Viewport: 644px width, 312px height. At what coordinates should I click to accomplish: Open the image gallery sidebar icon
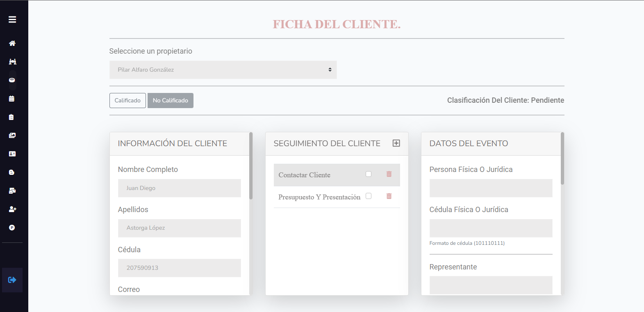(x=12, y=136)
